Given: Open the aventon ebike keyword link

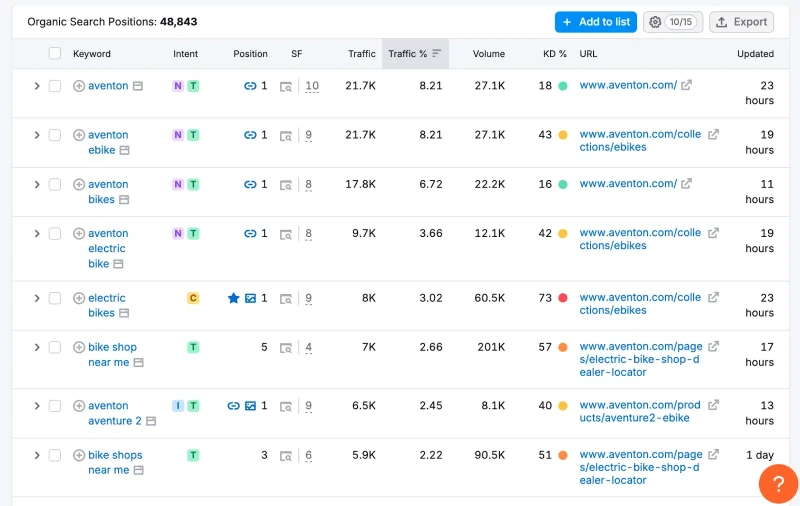Looking at the screenshot, I should pyautogui.click(x=108, y=143).
